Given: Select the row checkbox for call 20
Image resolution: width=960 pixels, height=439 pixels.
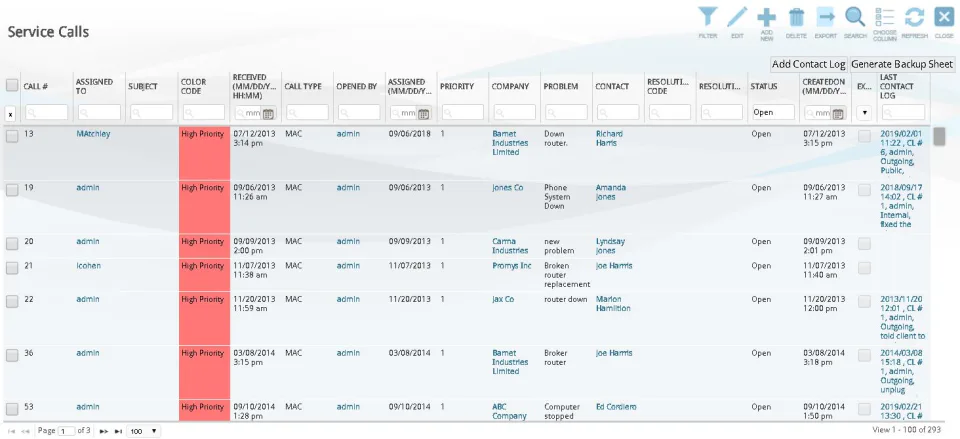Looking at the screenshot, I should (x=12, y=244).
